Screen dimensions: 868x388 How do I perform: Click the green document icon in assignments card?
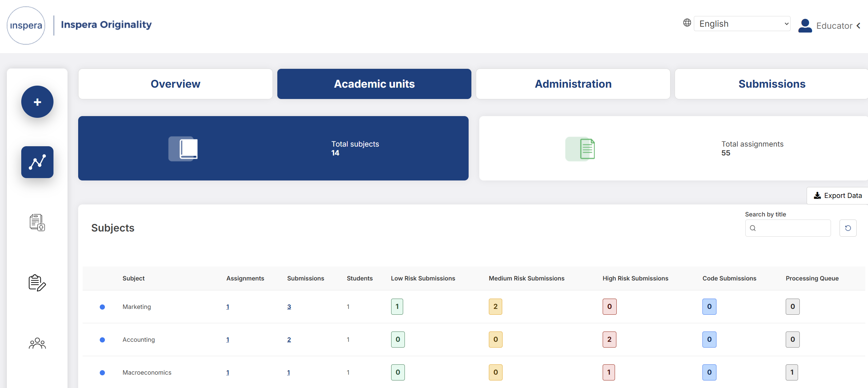point(580,149)
